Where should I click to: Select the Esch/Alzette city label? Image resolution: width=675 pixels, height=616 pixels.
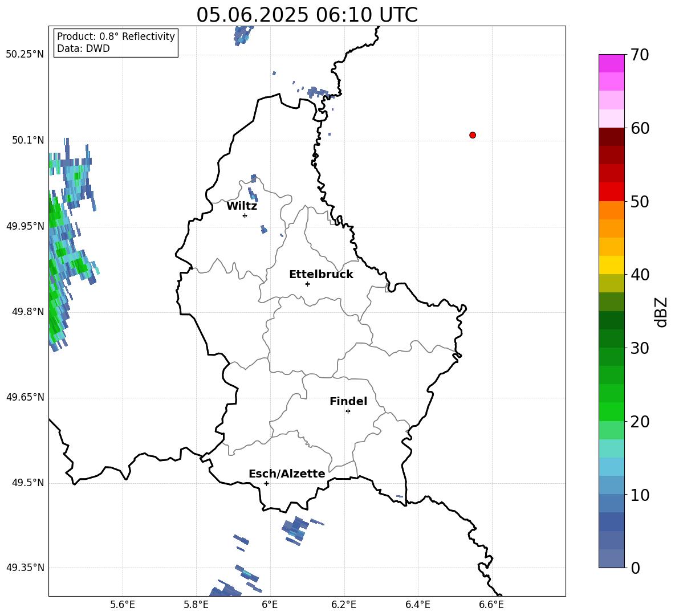[287, 474]
